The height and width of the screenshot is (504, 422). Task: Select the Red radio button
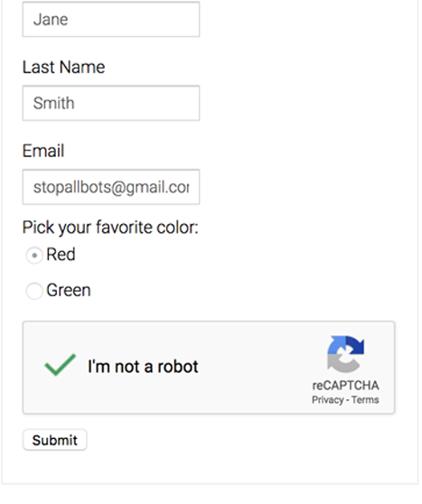34,256
